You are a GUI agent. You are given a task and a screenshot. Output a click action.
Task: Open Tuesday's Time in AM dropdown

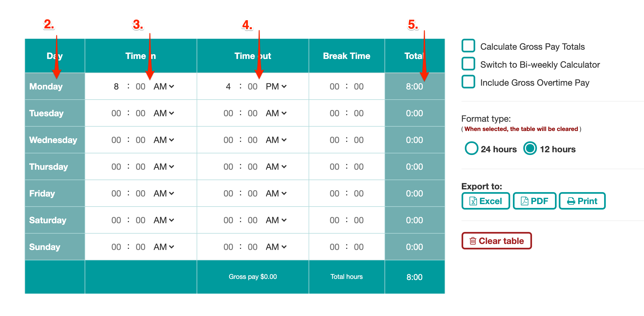coord(164,113)
